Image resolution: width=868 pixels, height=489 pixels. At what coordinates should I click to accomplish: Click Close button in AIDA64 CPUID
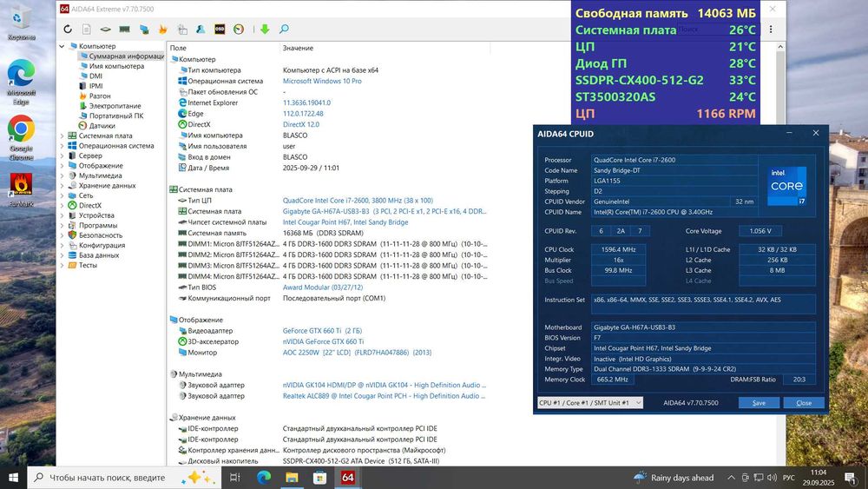[804, 403]
